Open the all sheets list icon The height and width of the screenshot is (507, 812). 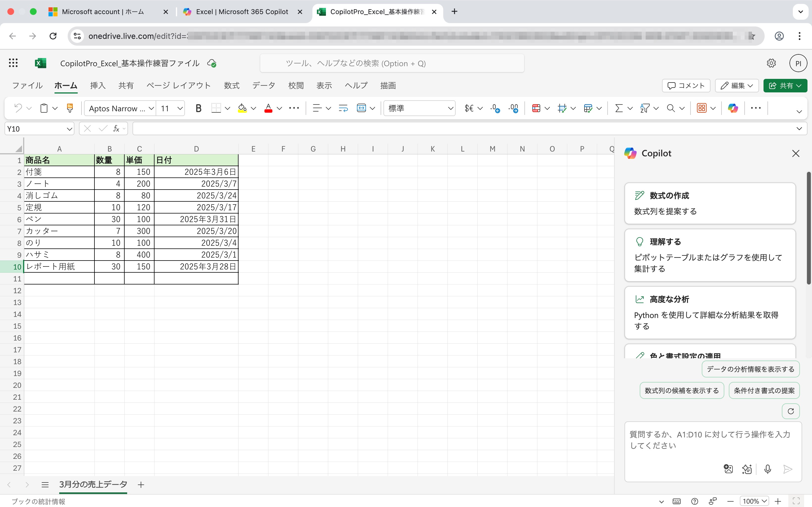point(45,484)
